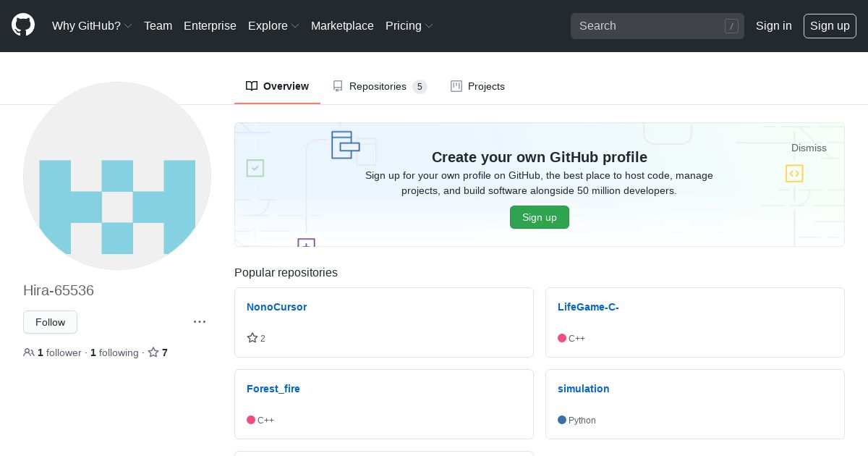The height and width of the screenshot is (456, 868).
Task: Click the C++ language dot on LifeGame-C-
Action: (562, 338)
